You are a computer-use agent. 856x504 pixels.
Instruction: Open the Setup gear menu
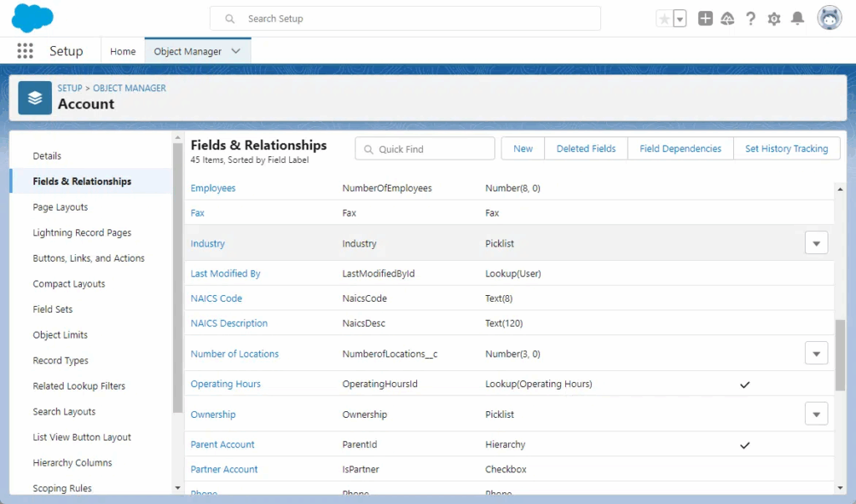[774, 18]
